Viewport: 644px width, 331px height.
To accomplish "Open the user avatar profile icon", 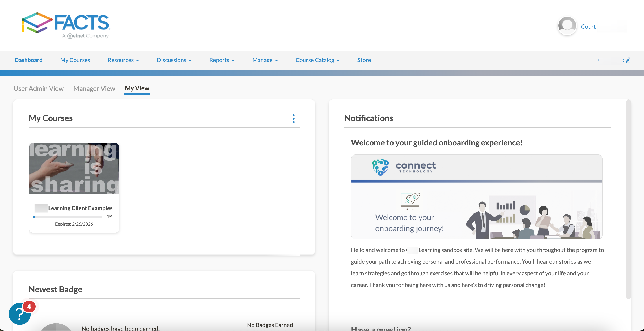I will (567, 26).
